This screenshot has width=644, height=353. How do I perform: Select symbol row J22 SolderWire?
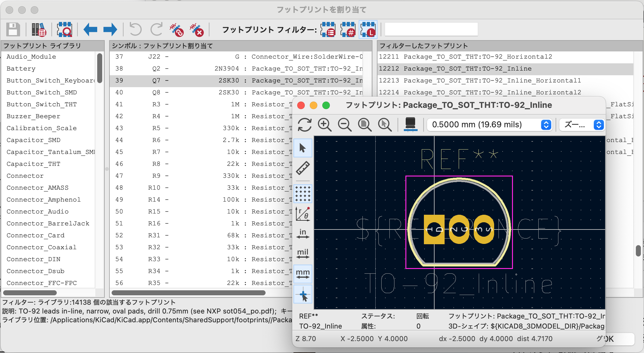(x=237, y=57)
